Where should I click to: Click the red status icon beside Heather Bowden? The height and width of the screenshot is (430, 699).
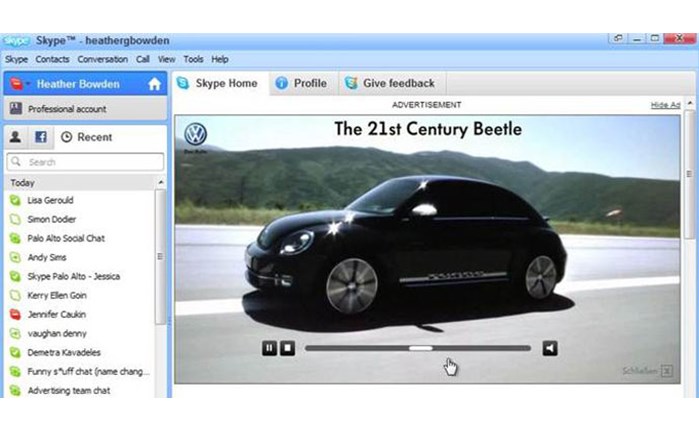tap(16, 84)
